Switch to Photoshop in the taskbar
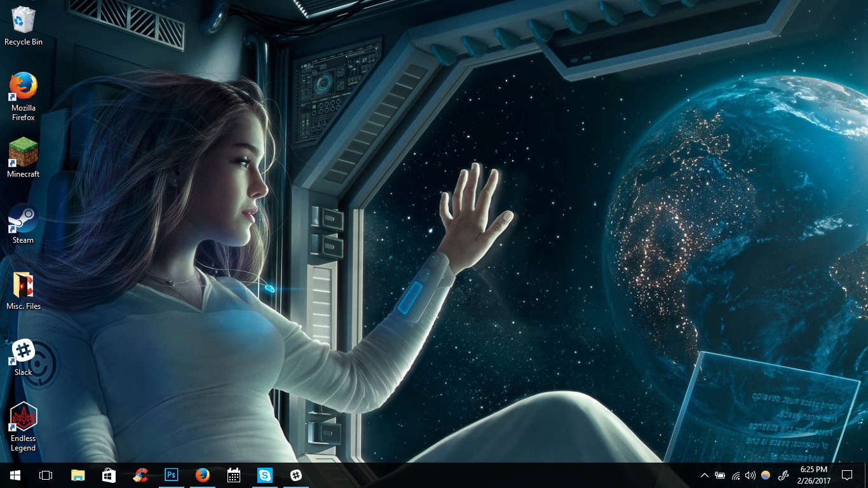Screen dimensions: 868x488 171,475
